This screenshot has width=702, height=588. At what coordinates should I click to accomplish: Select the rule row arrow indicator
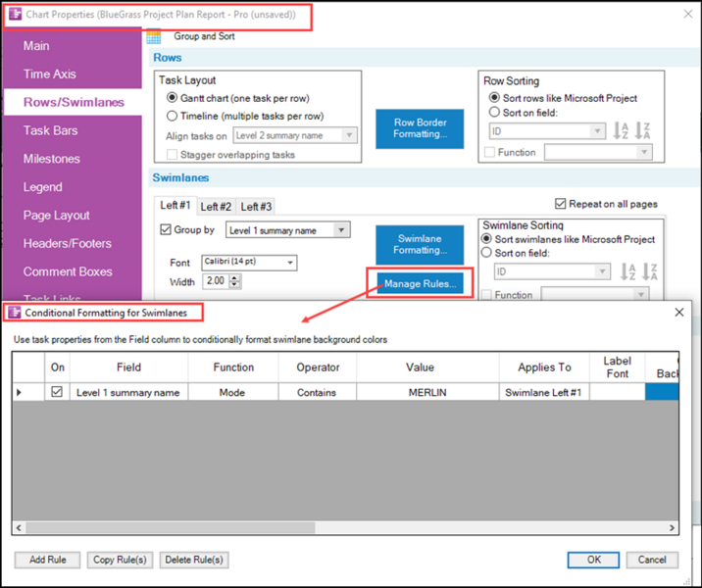[x=19, y=392]
